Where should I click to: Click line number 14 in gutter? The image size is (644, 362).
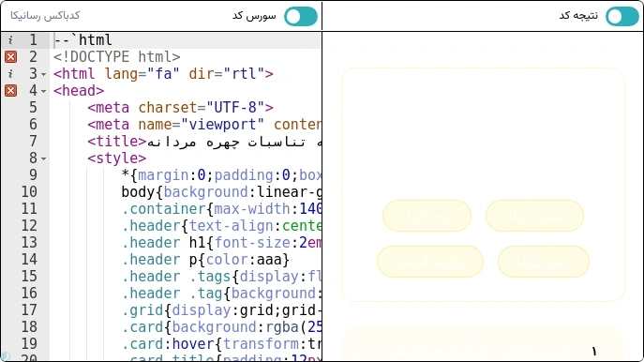click(29, 259)
